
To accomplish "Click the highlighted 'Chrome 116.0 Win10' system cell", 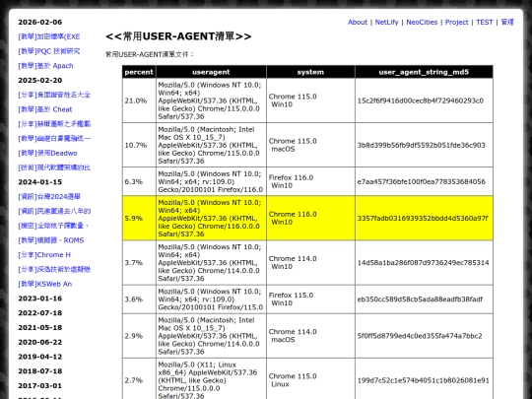I will pos(310,218).
